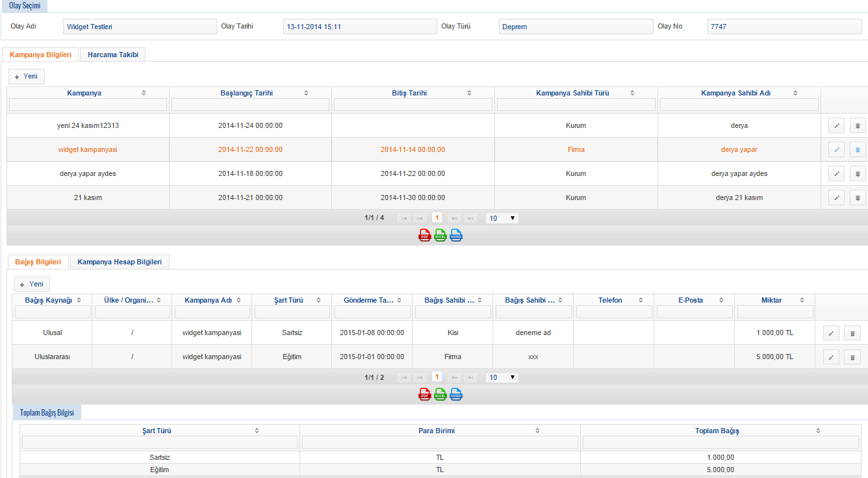This screenshot has height=478, width=868.
Task: Sort campaigns by Bitiş Tarihi
Action: tap(469, 94)
